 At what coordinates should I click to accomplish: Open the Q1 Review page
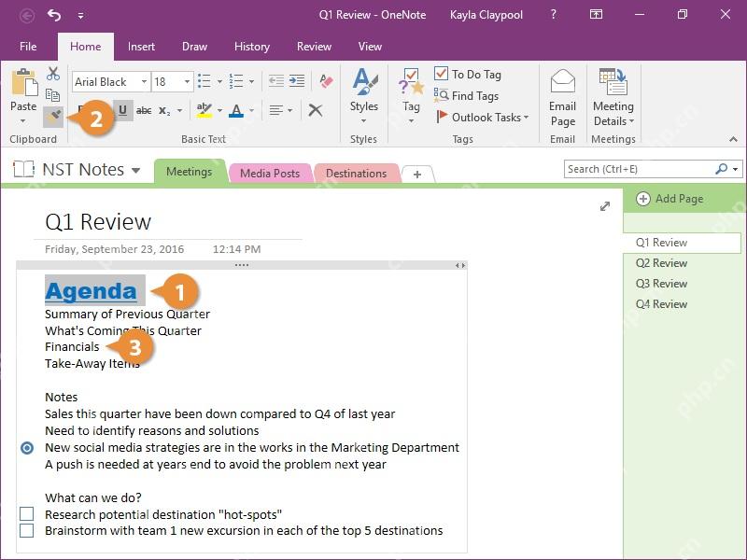tap(683, 243)
